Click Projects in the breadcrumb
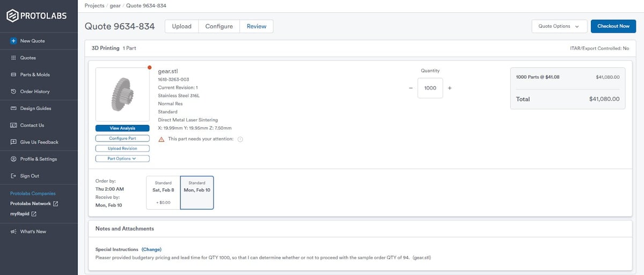644x275 pixels. tap(94, 5)
